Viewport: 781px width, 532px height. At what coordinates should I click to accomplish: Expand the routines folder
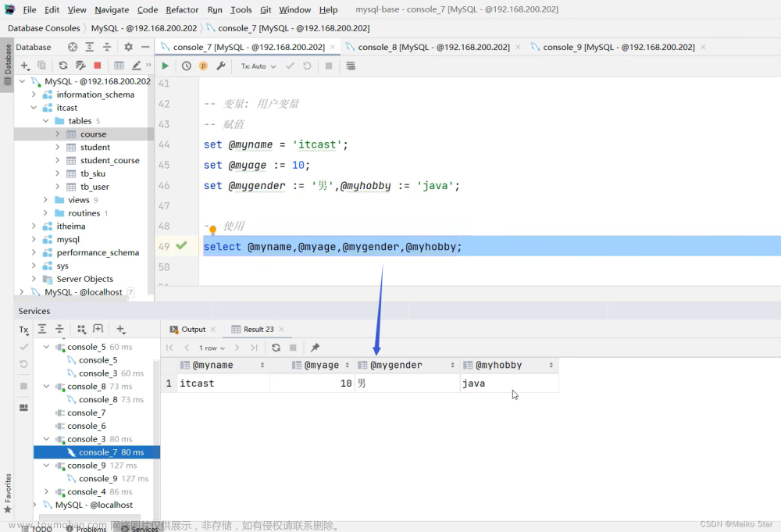[46, 213]
